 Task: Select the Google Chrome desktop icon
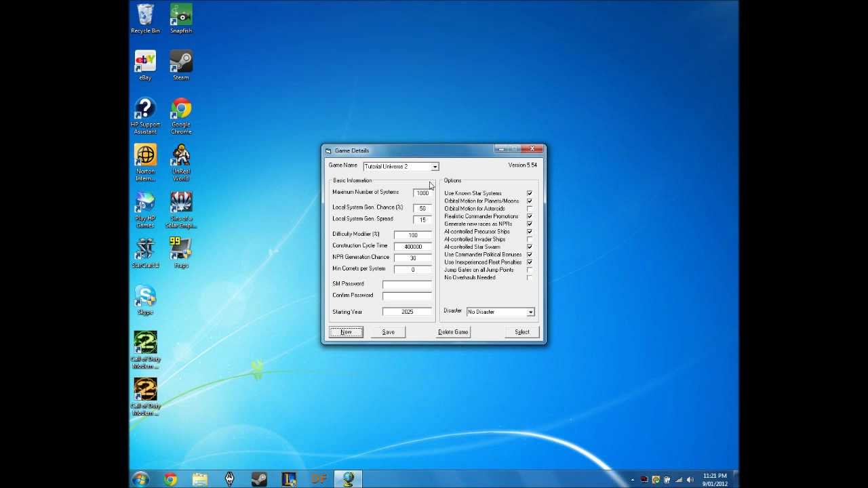pyautogui.click(x=181, y=116)
